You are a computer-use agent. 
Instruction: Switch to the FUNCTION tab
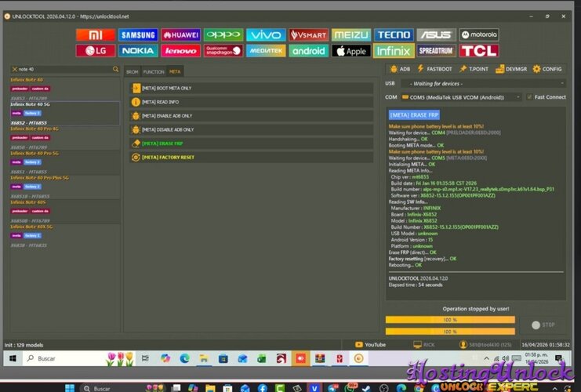[154, 72]
